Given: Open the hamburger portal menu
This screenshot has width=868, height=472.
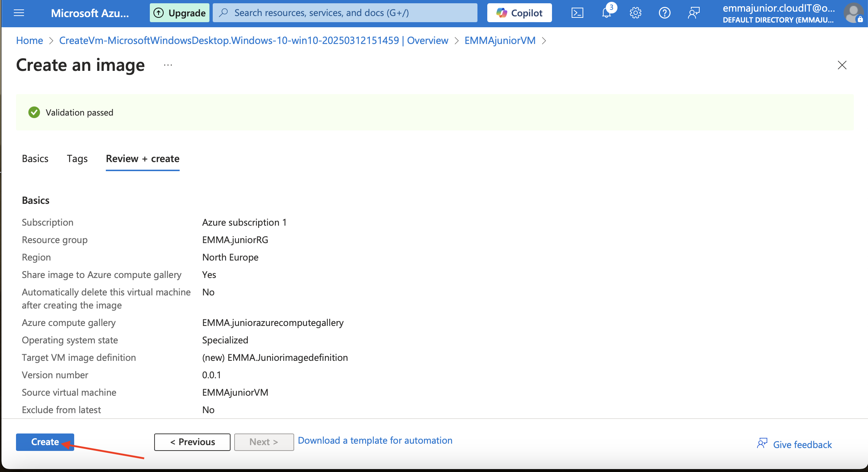Looking at the screenshot, I should pos(19,13).
